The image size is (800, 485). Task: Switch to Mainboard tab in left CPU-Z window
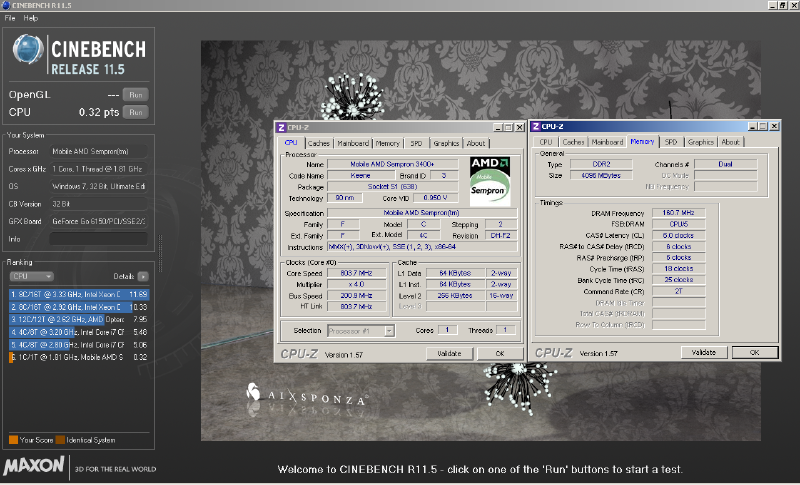point(353,143)
